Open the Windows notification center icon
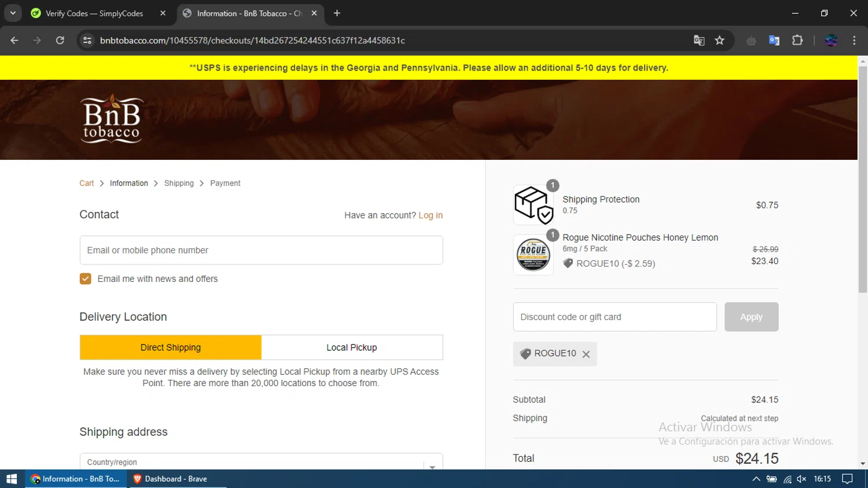This screenshot has width=868, height=488. point(848,479)
